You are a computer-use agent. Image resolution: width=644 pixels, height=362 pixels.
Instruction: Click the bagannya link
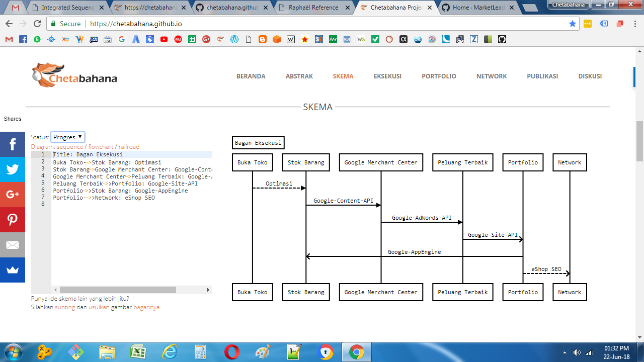click(x=147, y=307)
